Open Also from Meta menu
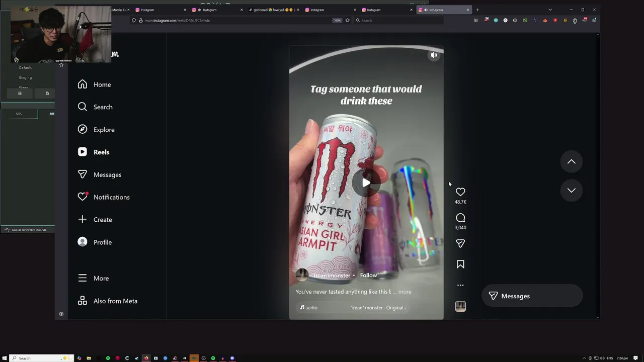 [108, 301]
